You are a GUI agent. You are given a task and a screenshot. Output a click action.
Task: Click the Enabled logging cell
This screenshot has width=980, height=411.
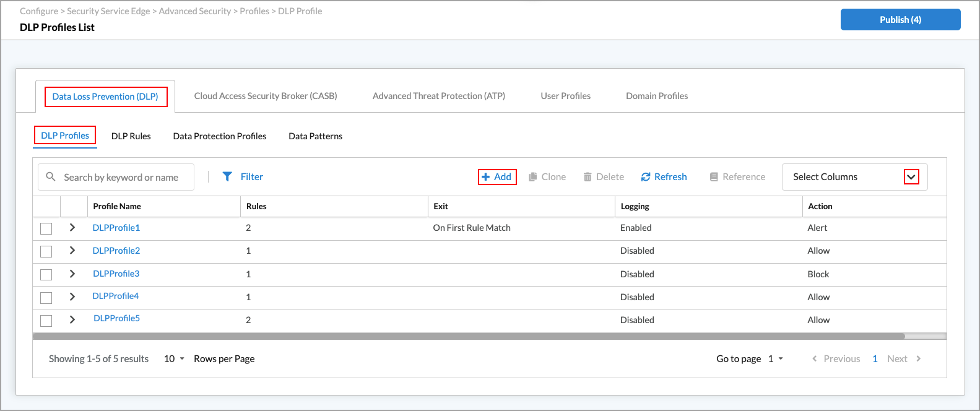pos(636,228)
